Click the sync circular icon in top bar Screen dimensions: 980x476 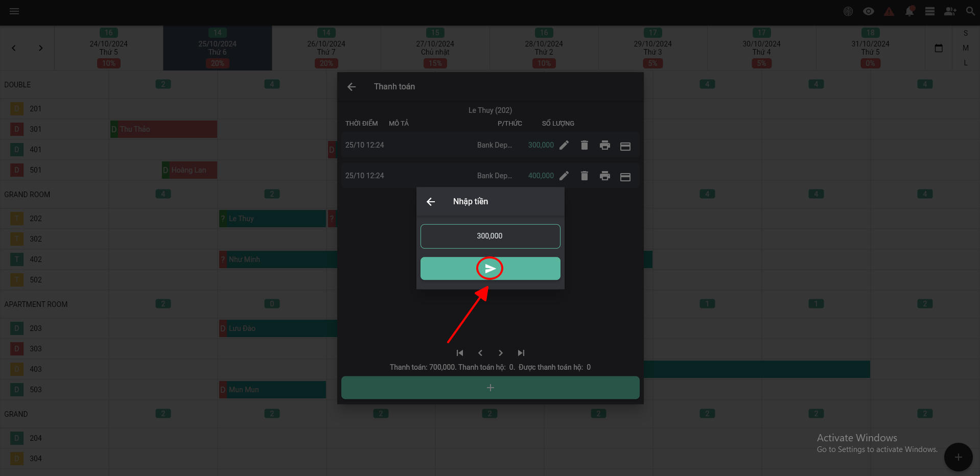point(848,11)
